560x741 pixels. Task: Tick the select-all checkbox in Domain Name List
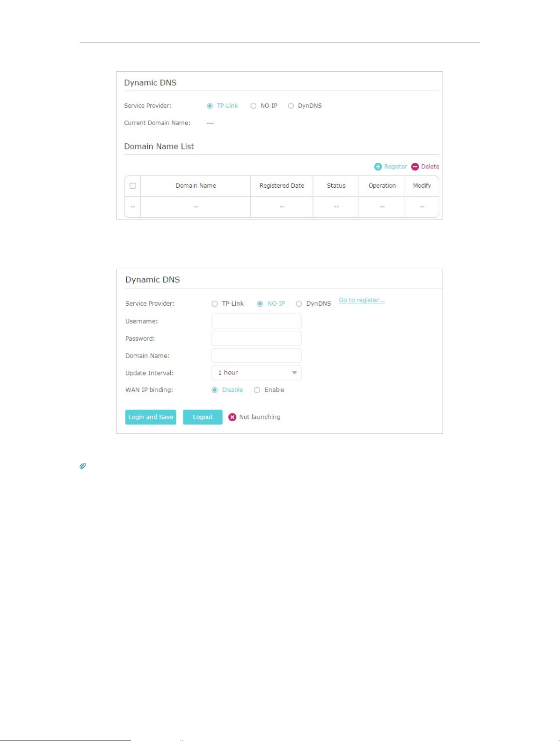tap(132, 186)
